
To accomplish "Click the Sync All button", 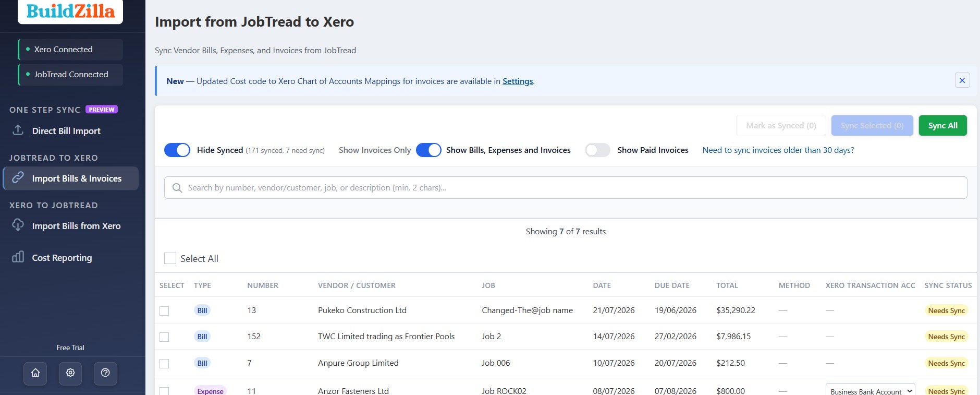I will [x=942, y=125].
